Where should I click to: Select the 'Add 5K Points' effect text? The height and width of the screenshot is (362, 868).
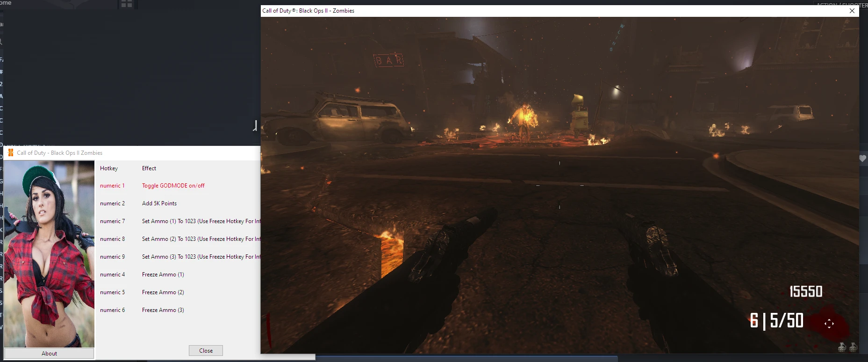pos(159,203)
